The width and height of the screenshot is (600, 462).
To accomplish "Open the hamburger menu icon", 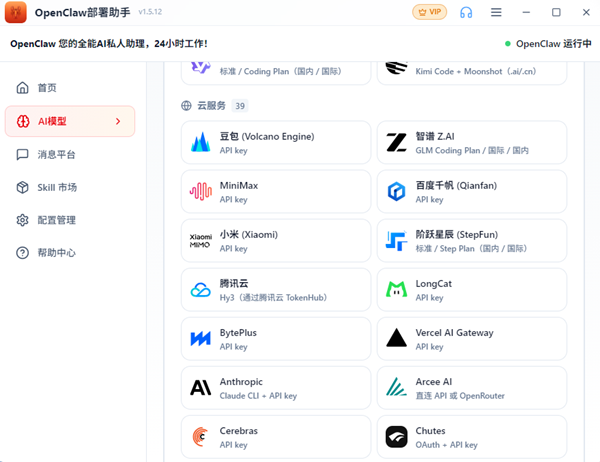I will point(496,12).
